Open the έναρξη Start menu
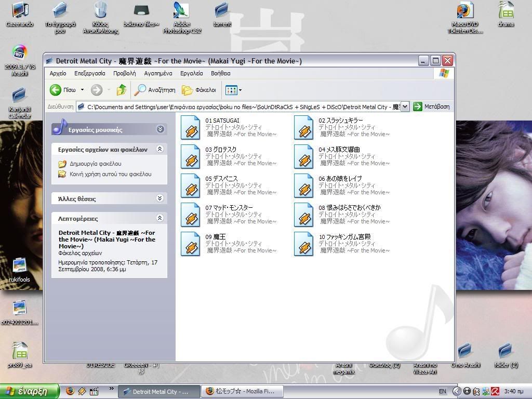Screen dimensions: 532x399 (29, 391)
